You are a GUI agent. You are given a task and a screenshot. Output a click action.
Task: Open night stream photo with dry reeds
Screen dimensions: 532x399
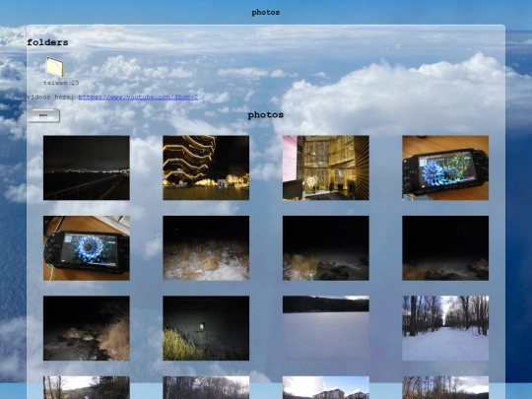coord(87,328)
